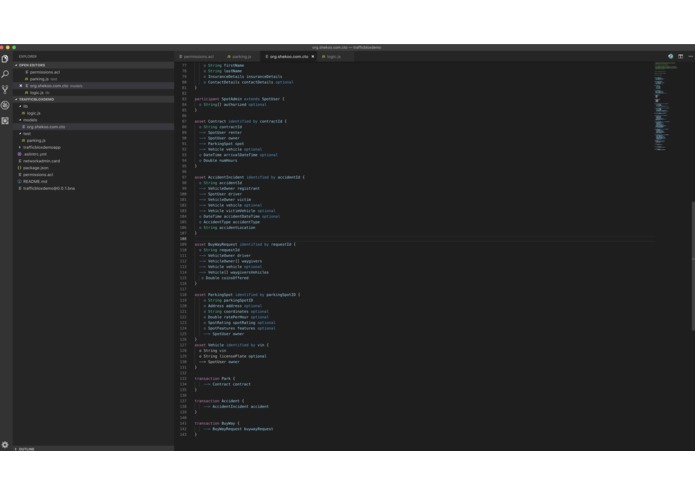The width and height of the screenshot is (695, 494).
Task: Close org.shekoo.com.cto in Open Editors list
Action: point(20,86)
